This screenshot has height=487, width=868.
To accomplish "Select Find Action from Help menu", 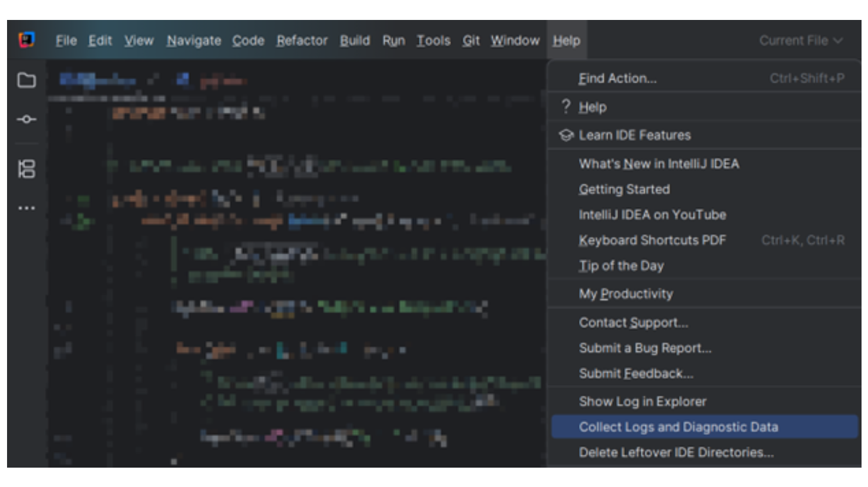I will coord(617,79).
